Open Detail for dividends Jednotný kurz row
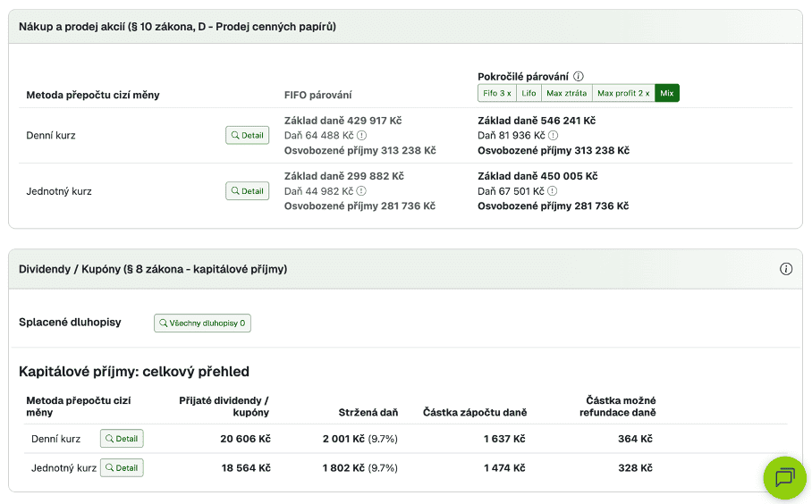The image size is (812, 504). click(122, 467)
